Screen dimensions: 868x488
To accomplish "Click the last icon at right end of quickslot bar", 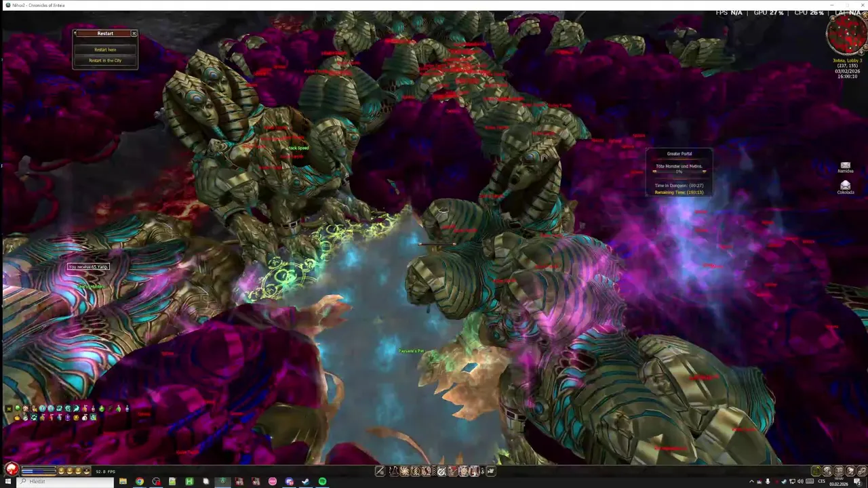I will point(491,471).
